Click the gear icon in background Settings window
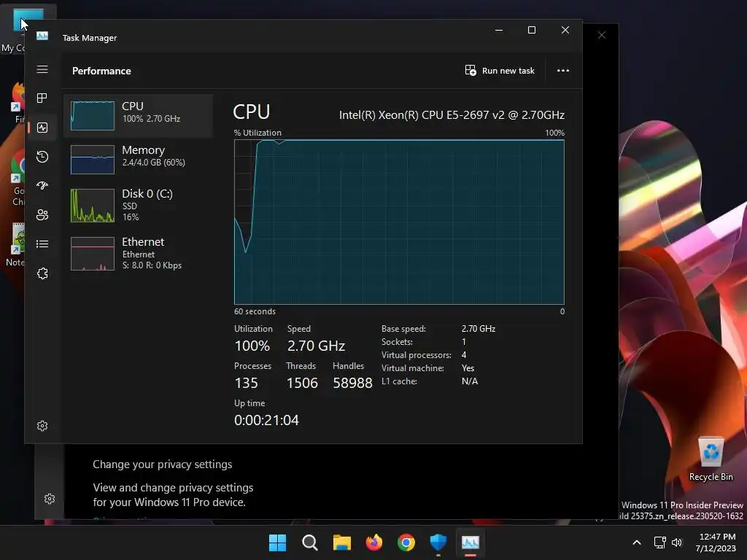747x560 pixels. 50,499
